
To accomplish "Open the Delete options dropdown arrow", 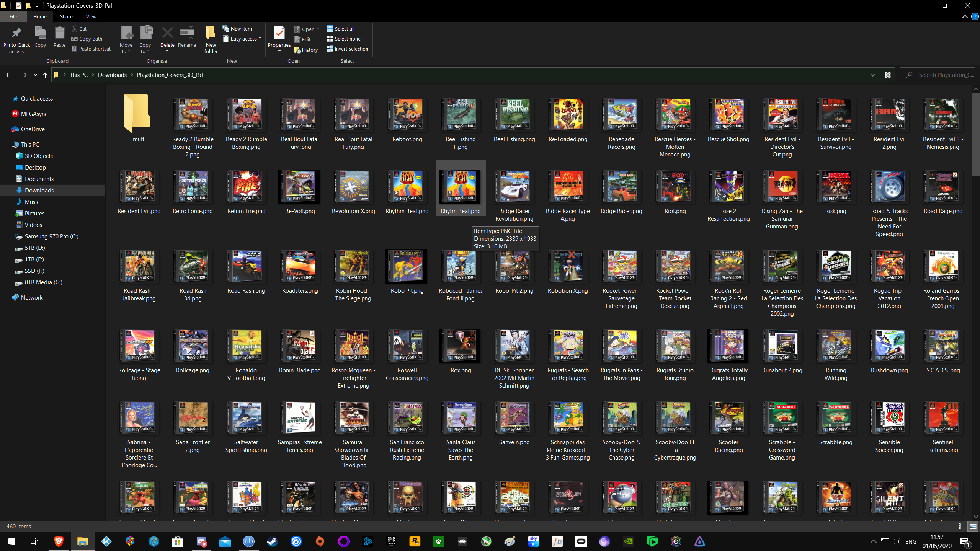I will [167, 51].
